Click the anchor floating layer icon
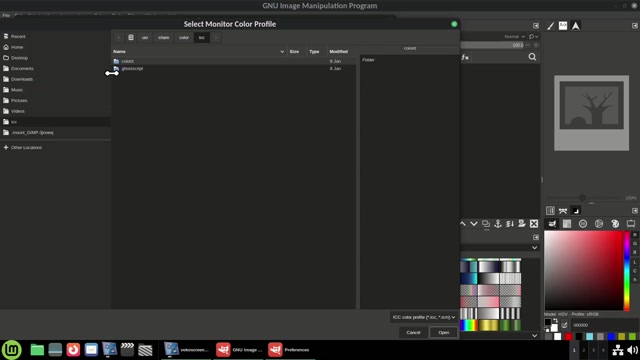 click(x=498, y=224)
